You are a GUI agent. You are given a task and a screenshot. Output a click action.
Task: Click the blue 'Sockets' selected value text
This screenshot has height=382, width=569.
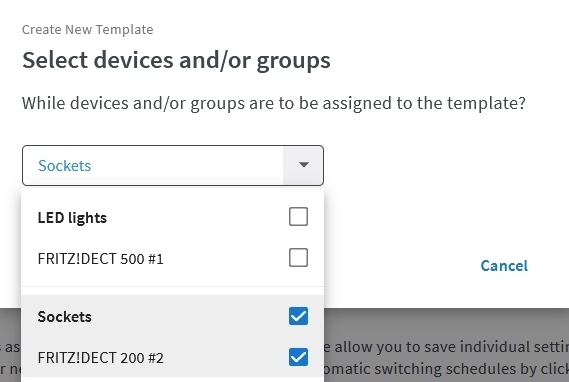[x=65, y=166]
